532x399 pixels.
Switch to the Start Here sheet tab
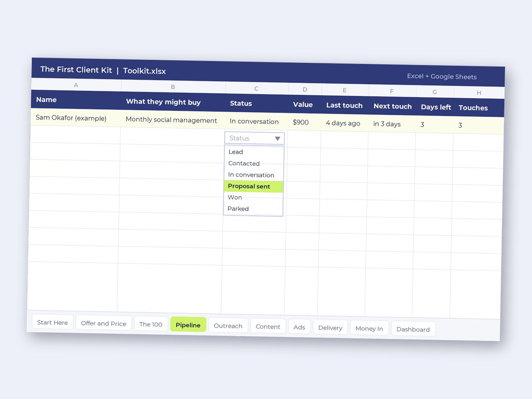[52, 323]
